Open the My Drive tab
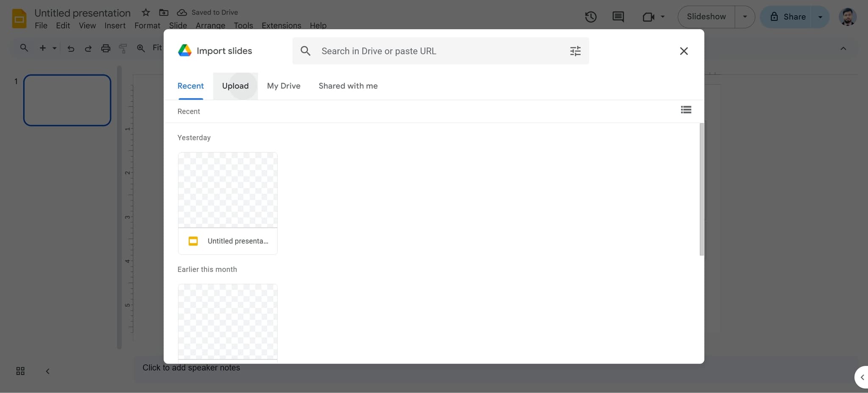The width and height of the screenshot is (868, 393). pyautogui.click(x=284, y=86)
